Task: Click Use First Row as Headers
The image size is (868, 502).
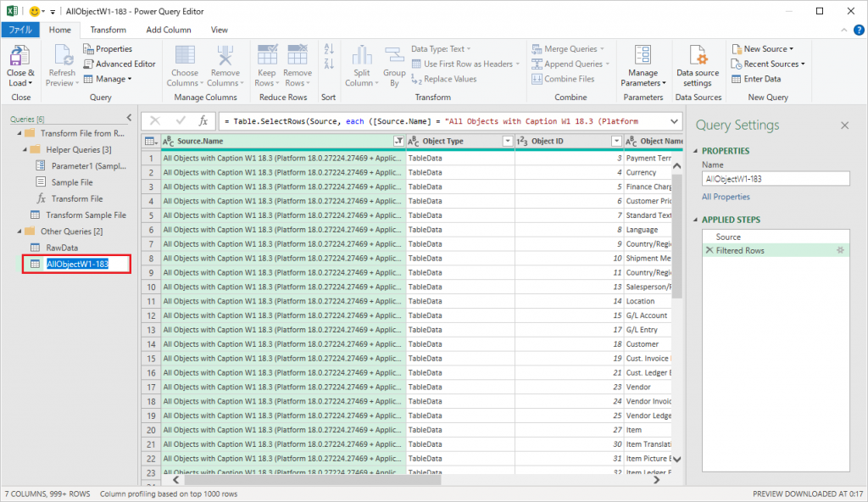Action: (x=467, y=64)
